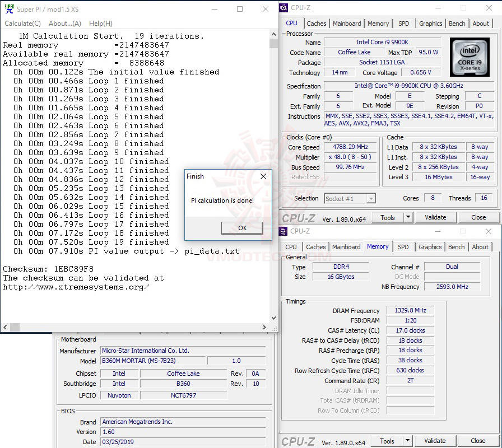This screenshot has height=448, width=502.
Task: Open the About...(A) menu in Super PI
Action: (65, 24)
